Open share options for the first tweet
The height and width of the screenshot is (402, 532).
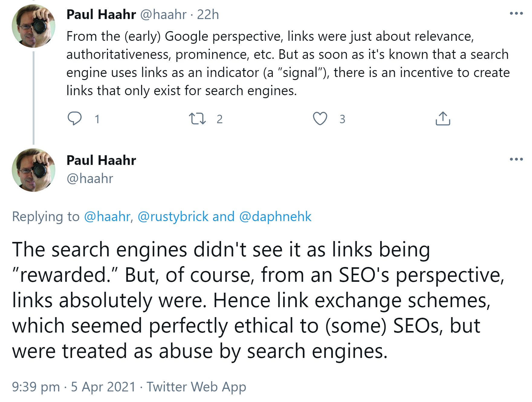[x=443, y=118]
